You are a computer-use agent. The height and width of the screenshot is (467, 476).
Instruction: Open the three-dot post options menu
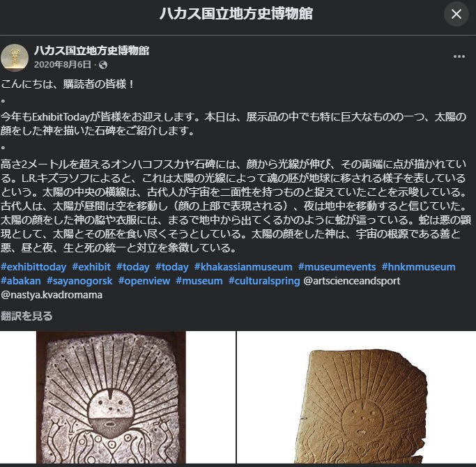pos(459,56)
